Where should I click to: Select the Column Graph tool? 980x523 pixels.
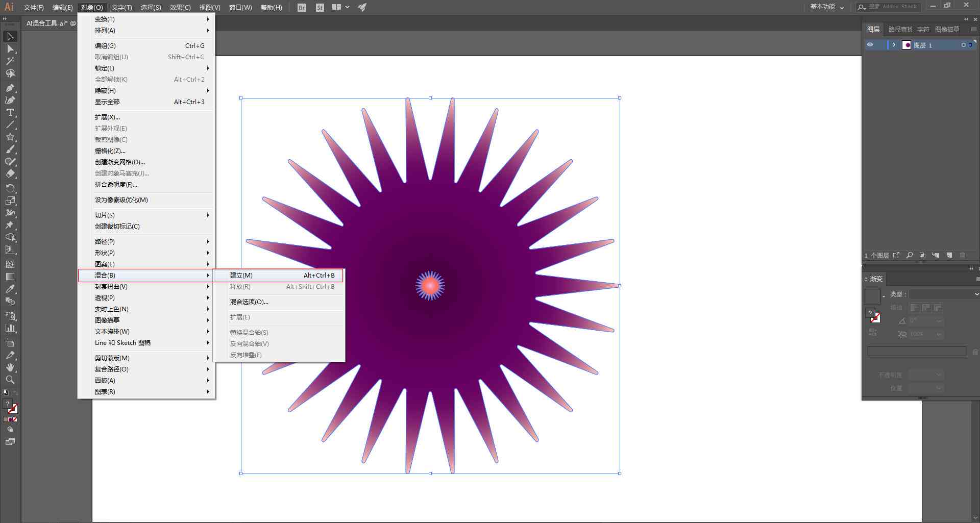pyautogui.click(x=10, y=328)
